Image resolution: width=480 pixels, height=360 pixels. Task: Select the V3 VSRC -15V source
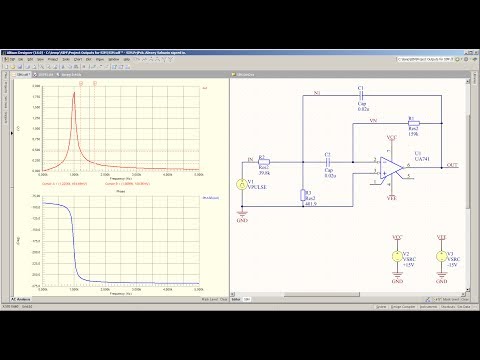tap(441, 256)
